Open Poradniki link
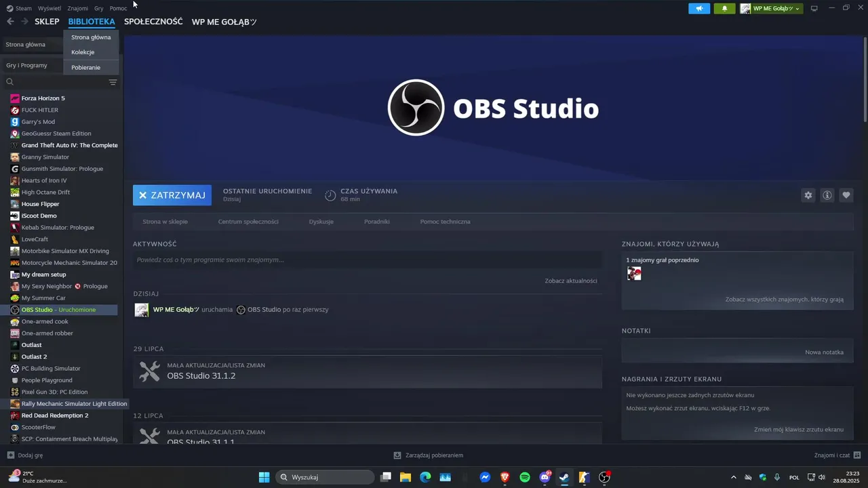This screenshot has width=868, height=488. [376, 222]
